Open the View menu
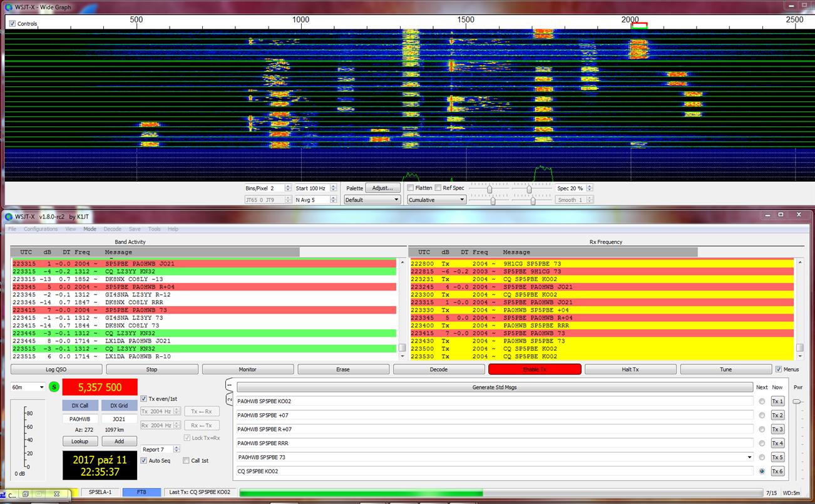Screen dimensions: 815x504 (x=71, y=229)
